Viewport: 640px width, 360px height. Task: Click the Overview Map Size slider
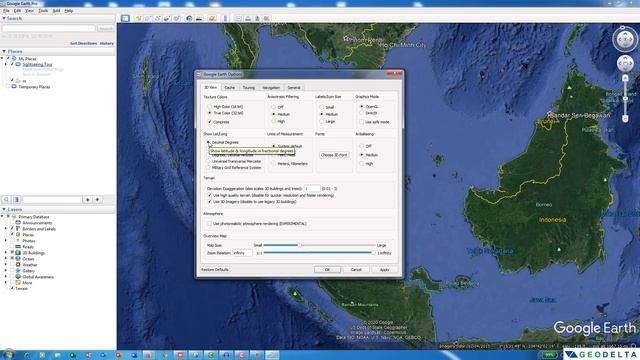click(x=320, y=245)
